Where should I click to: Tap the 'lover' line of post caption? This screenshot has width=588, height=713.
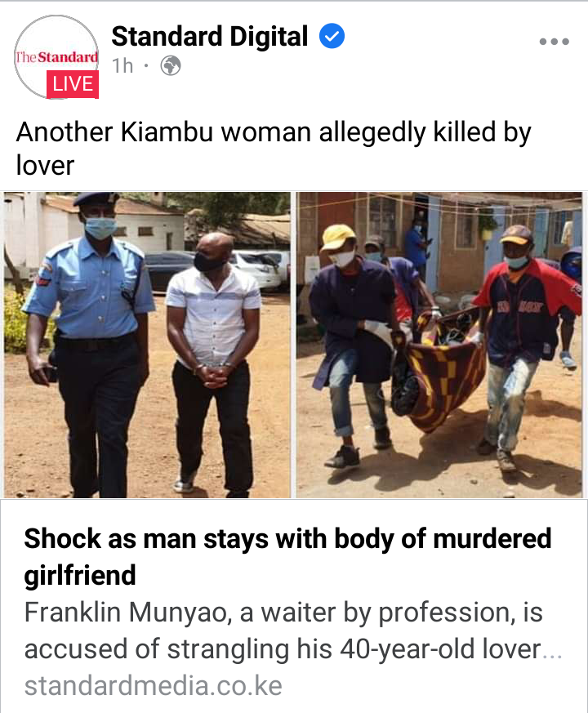[x=45, y=165]
